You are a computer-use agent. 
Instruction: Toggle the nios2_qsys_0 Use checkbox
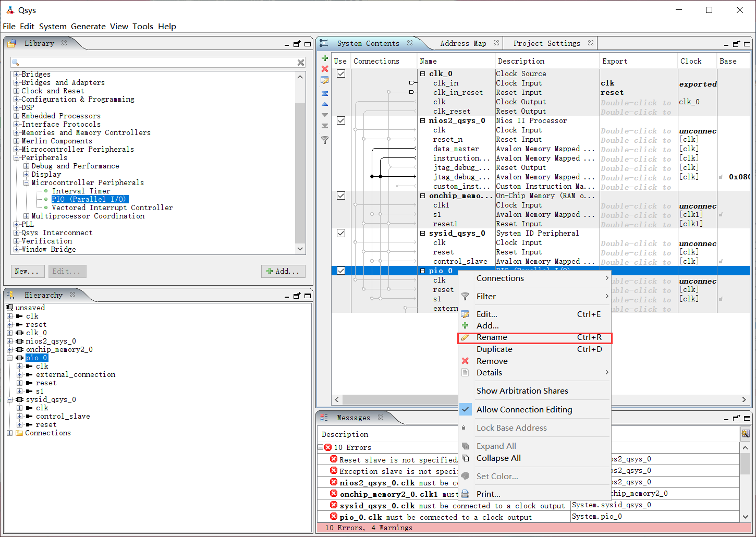(341, 121)
